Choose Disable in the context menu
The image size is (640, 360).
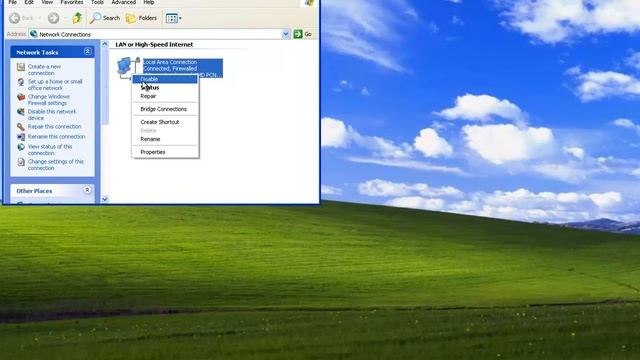[165, 79]
